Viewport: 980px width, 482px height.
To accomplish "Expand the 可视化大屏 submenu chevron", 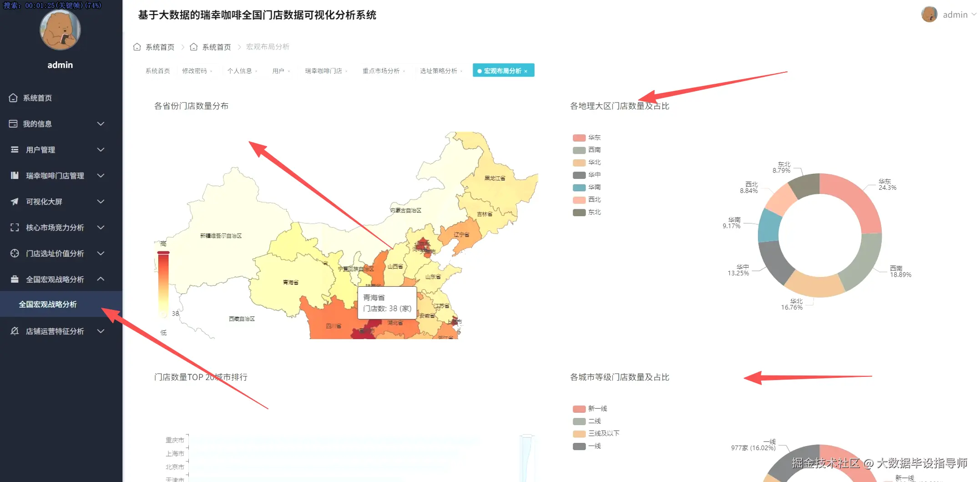I will click(x=101, y=202).
